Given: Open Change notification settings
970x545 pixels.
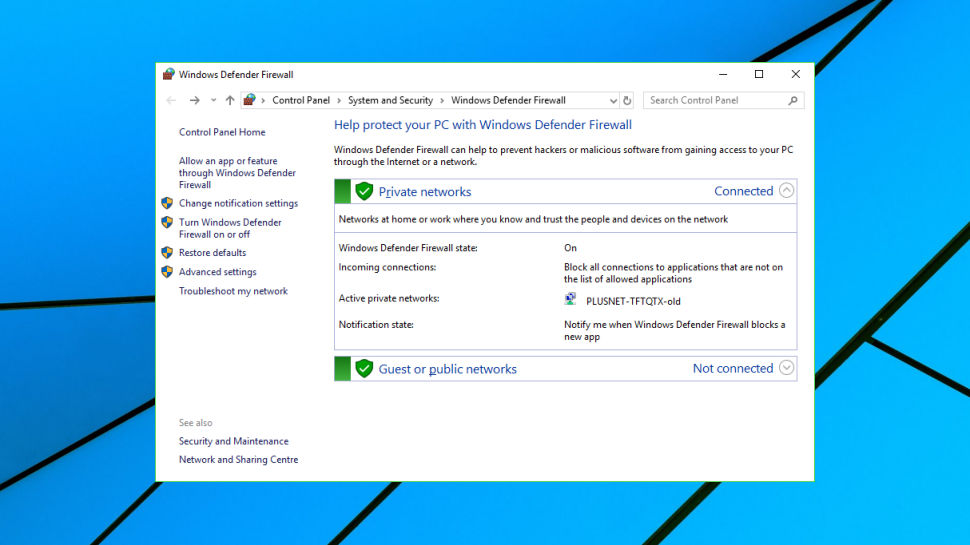Looking at the screenshot, I should pos(238,203).
